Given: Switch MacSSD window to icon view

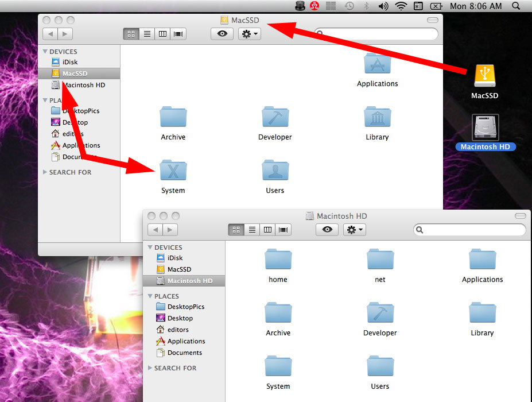Looking at the screenshot, I should [131, 34].
